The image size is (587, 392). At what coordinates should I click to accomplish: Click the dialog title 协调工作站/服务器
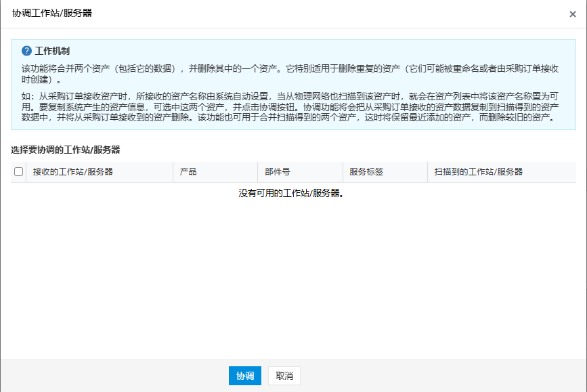(52, 14)
